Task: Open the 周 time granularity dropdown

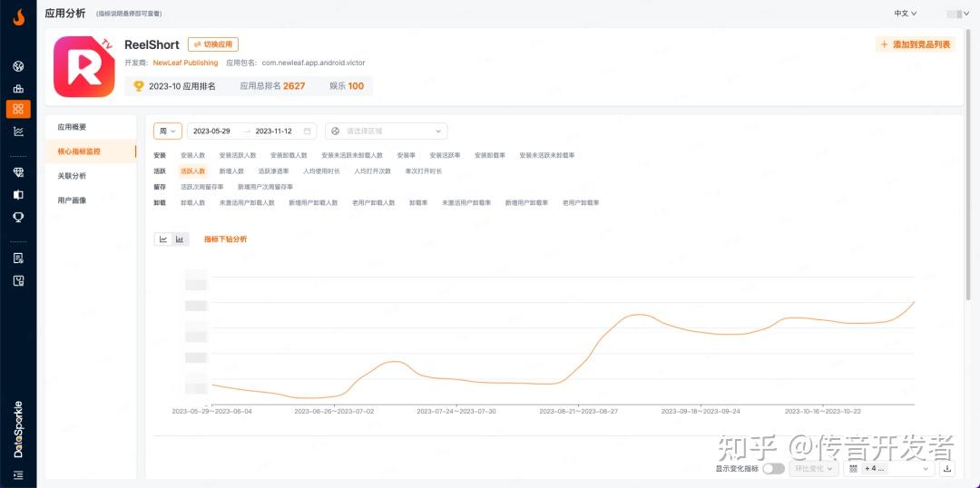Action: pos(168,132)
